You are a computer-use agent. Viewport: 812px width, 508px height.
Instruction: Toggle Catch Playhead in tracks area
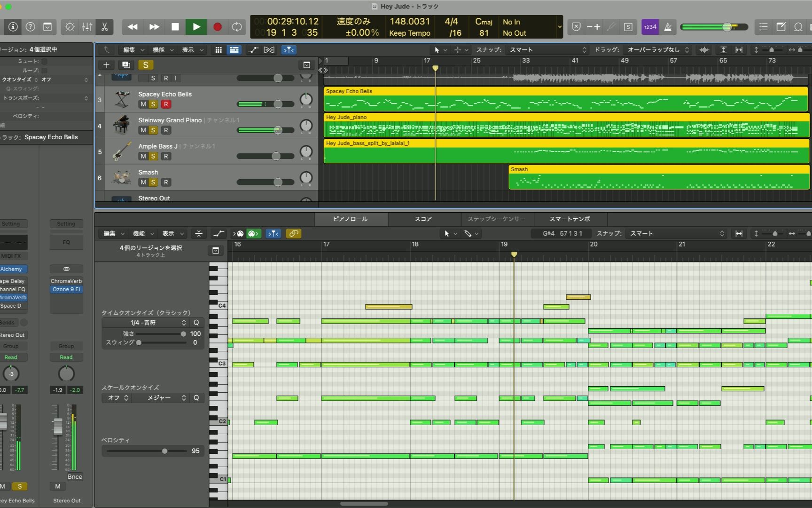tap(289, 50)
